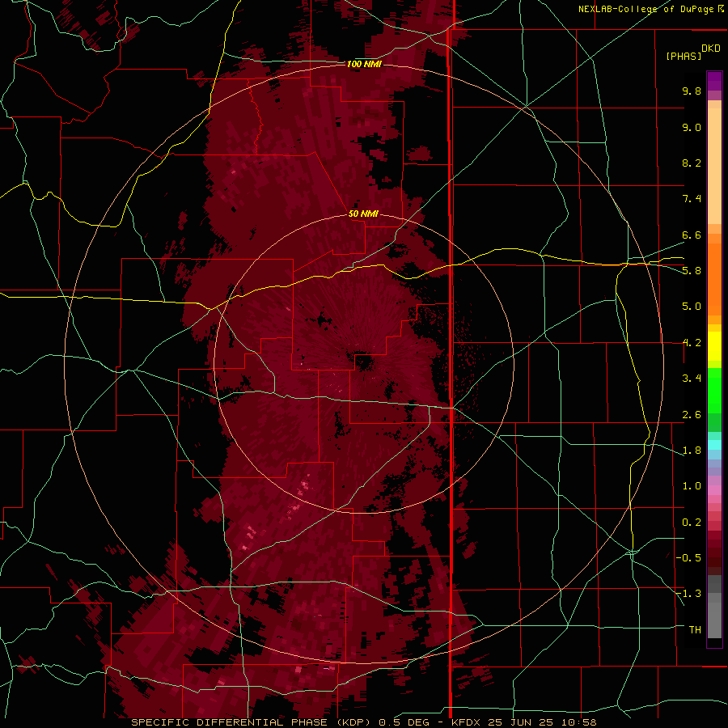
Task: Select the 9.0 legend value
Action: click(x=692, y=127)
